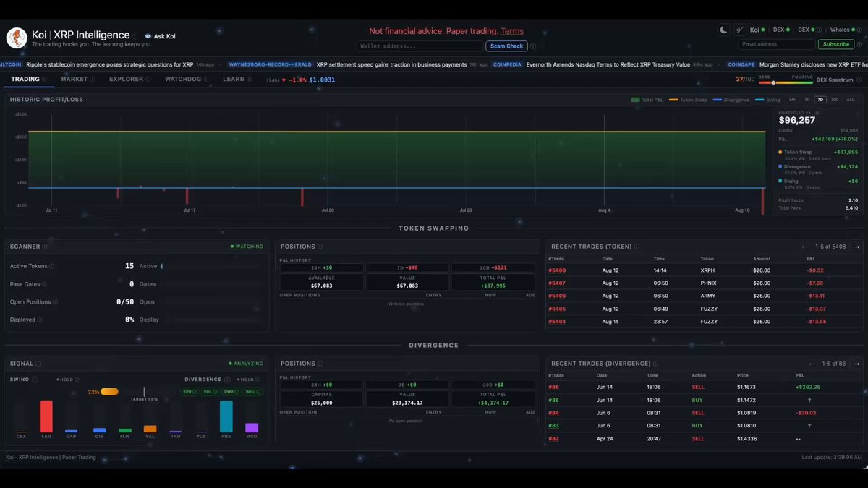Run the Scam Check button
Viewport: 868px width, 488px height.
pyautogui.click(x=506, y=46)
